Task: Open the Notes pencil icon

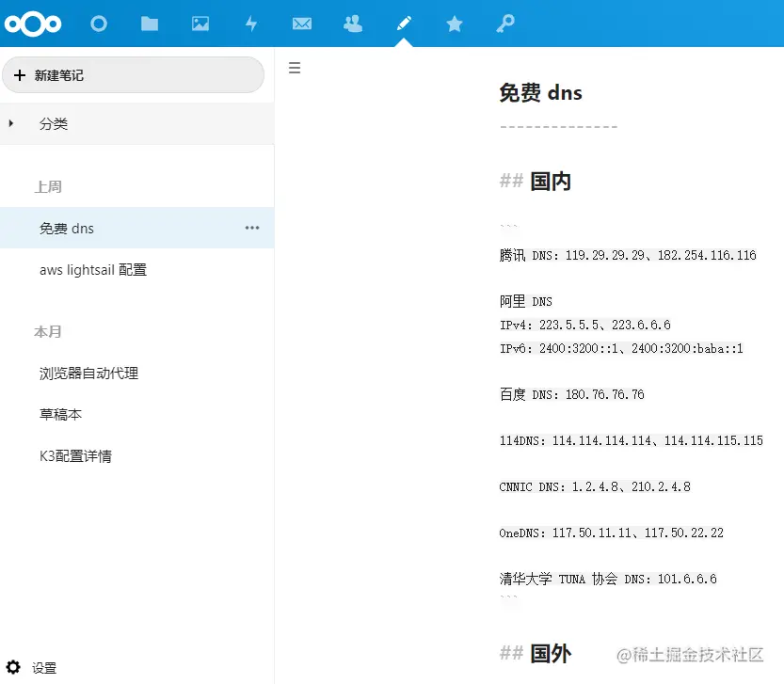Action: [404, 23]
